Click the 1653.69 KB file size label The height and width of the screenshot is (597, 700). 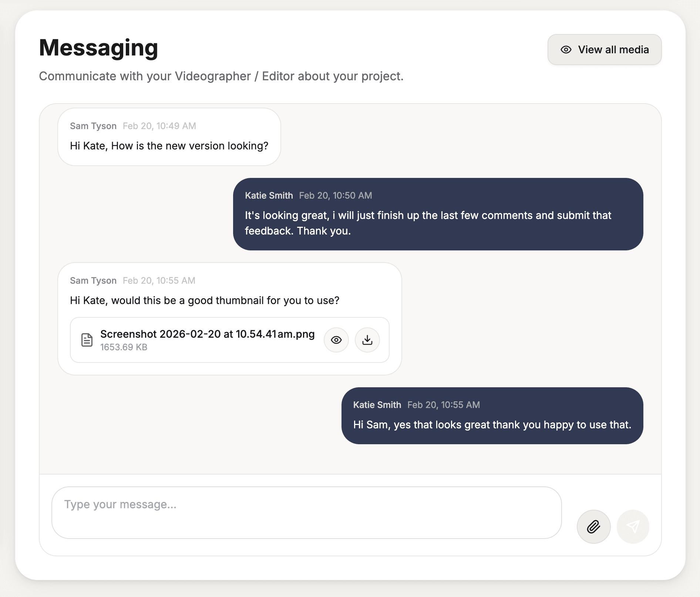(x=124, y=347)
